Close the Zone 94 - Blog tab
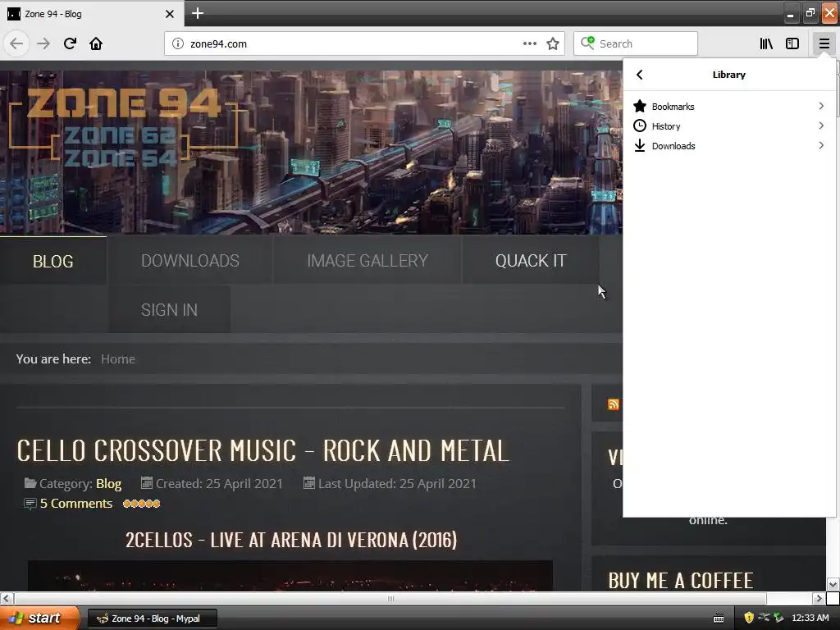 click(x=169, y=14)
